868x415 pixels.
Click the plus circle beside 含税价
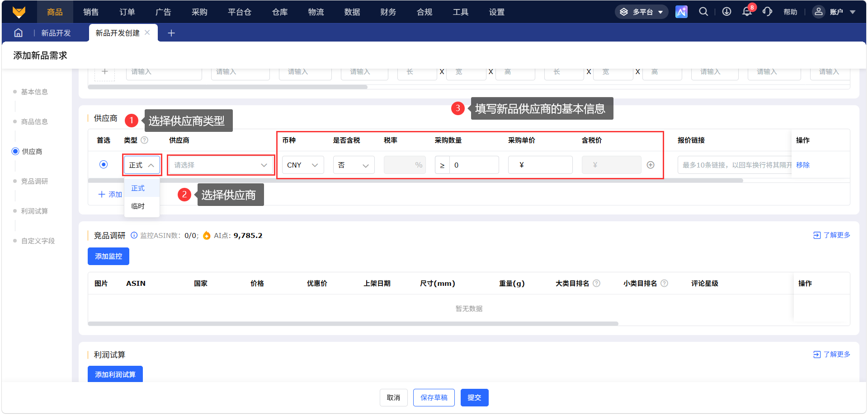[651, 165]
